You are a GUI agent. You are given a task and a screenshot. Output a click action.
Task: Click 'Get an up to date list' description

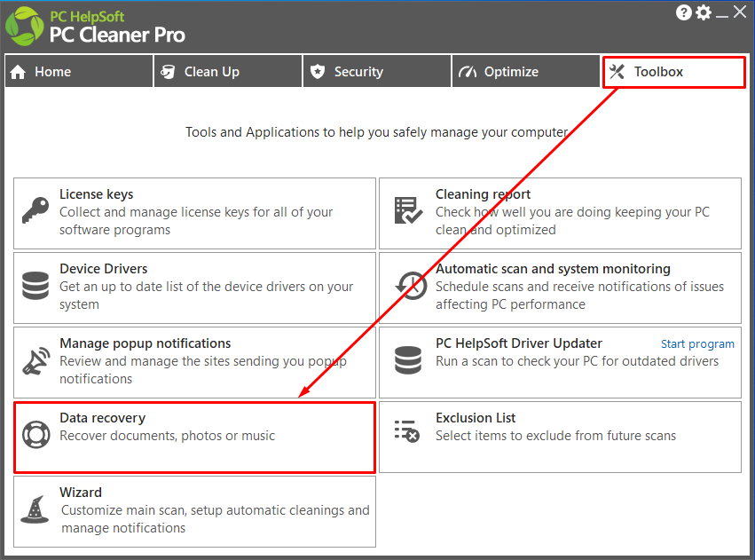click(206, 296)
